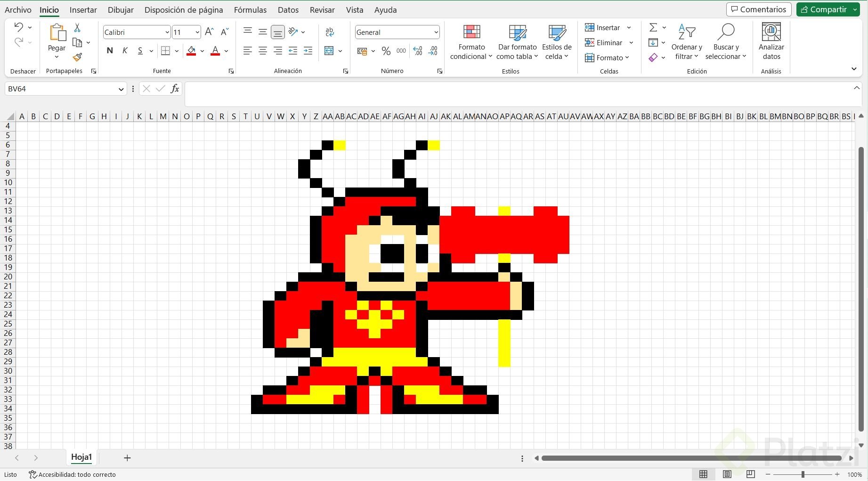Click the Undo arrow icon

click(18, 27)
